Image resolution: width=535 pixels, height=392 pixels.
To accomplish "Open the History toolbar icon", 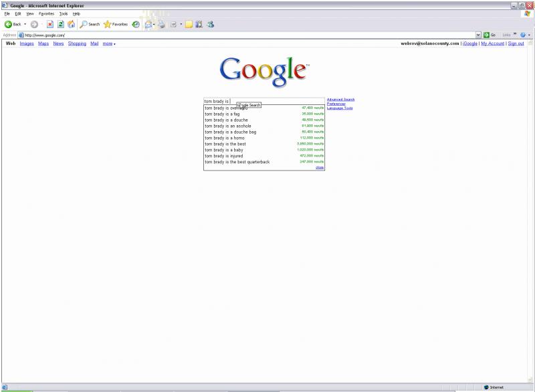I will 136,24.
